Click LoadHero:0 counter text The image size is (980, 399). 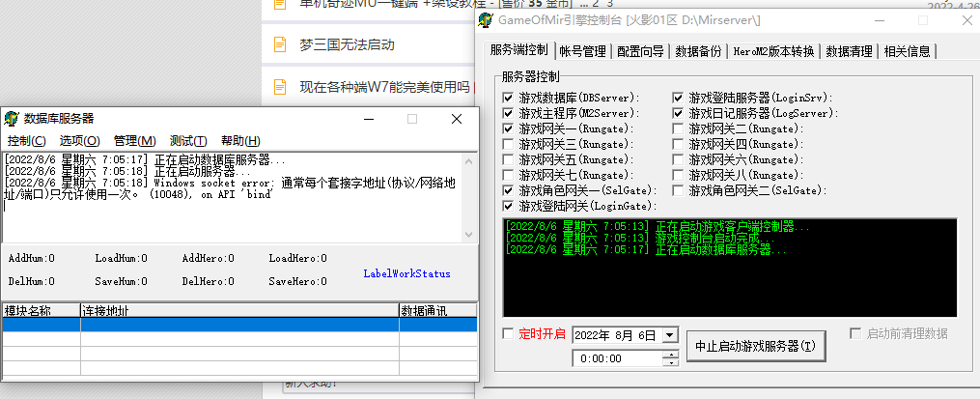pos(298,258)
